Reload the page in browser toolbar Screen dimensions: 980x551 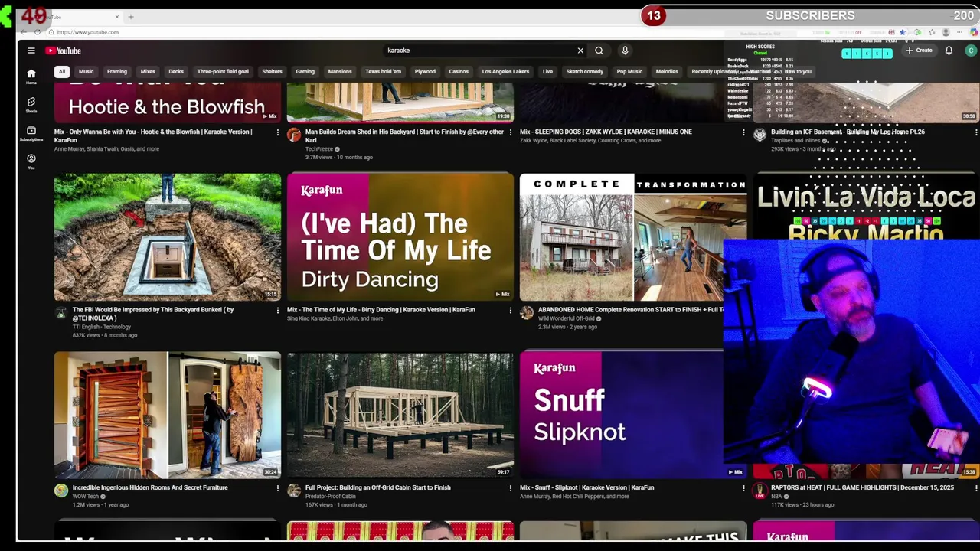[38, 32]
